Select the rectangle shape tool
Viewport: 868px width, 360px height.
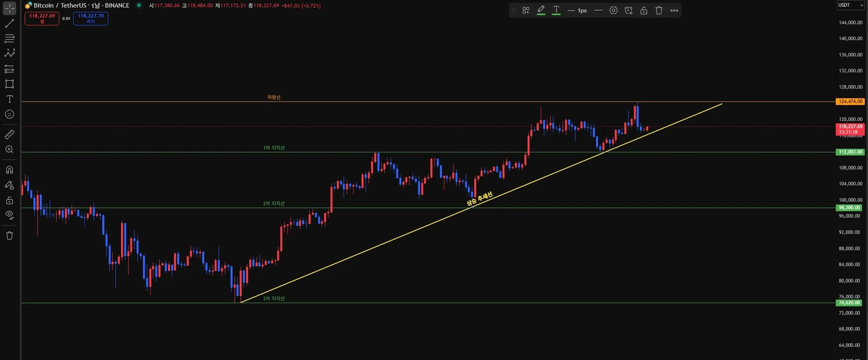coord(9,84)
